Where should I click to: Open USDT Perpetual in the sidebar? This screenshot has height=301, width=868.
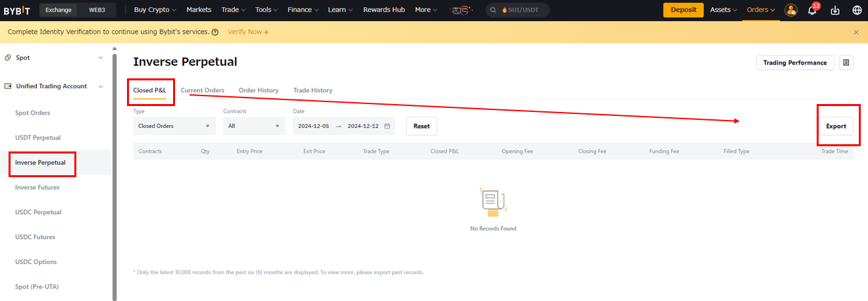pyautogui.click(x=38, y=138)
